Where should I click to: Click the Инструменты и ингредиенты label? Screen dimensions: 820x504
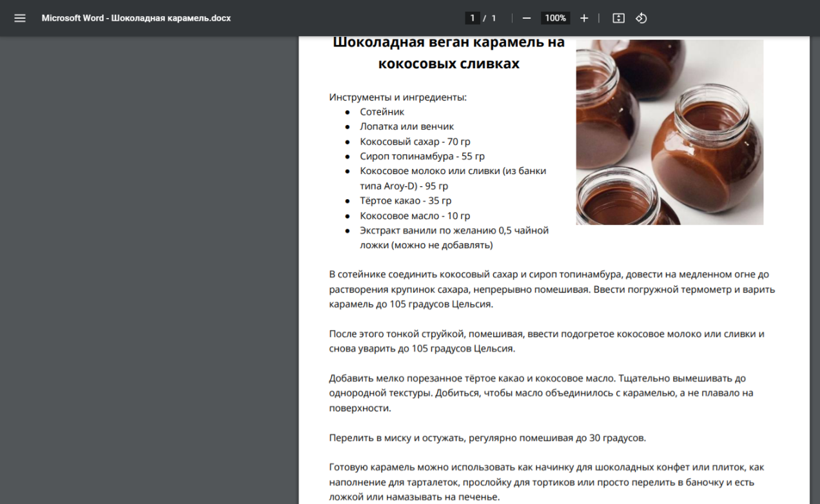click(x=398, y=97)
